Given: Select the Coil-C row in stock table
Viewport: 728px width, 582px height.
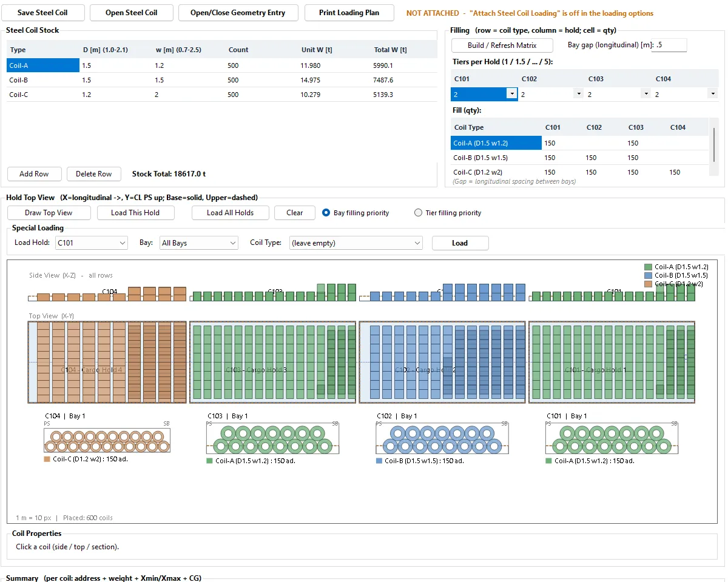Looking at the screenshot, I should click(221, 95).
